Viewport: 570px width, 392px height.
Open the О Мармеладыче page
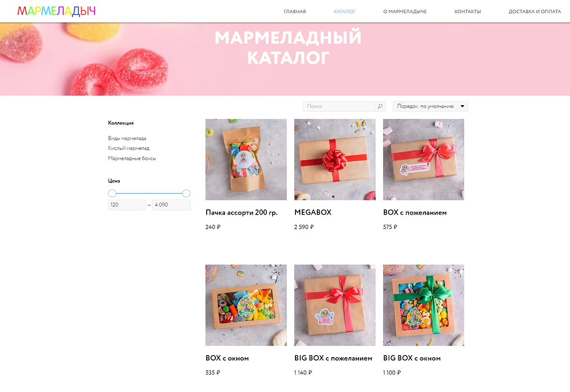(x=405, y=12)
